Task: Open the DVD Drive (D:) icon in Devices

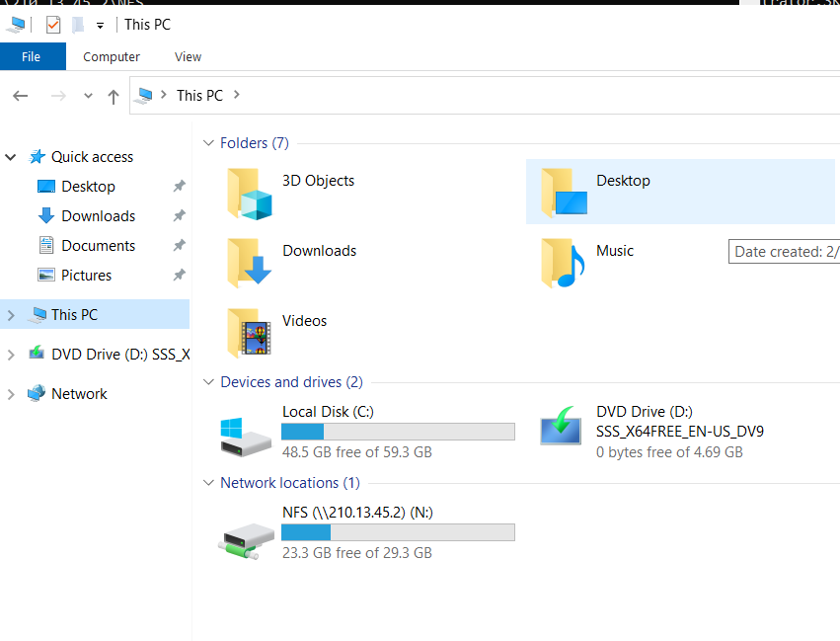Action: (x=561, y=426)
